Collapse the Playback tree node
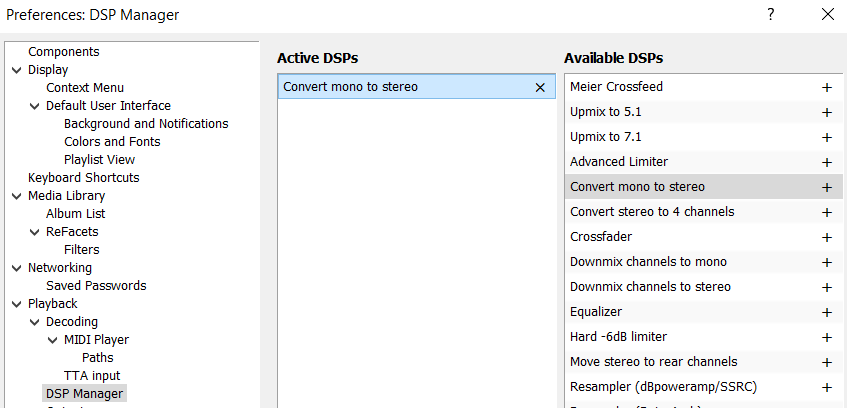847x408 pixels. [16, 304]
